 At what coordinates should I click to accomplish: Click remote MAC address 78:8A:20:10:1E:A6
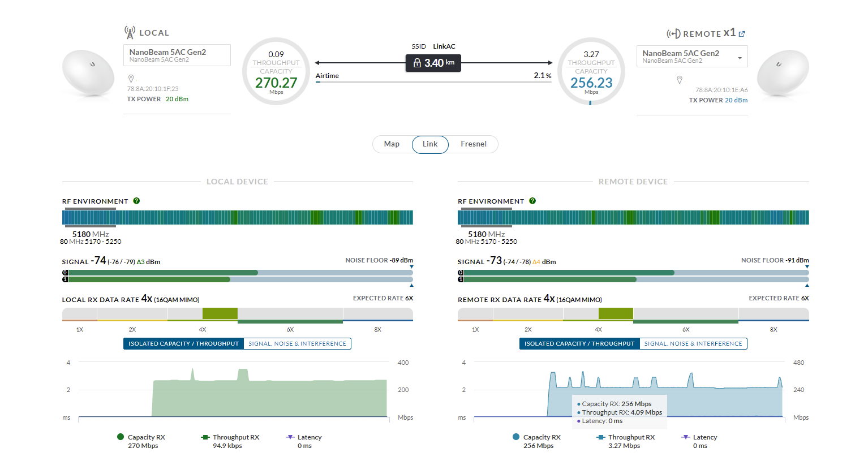(x=721, y=90)
